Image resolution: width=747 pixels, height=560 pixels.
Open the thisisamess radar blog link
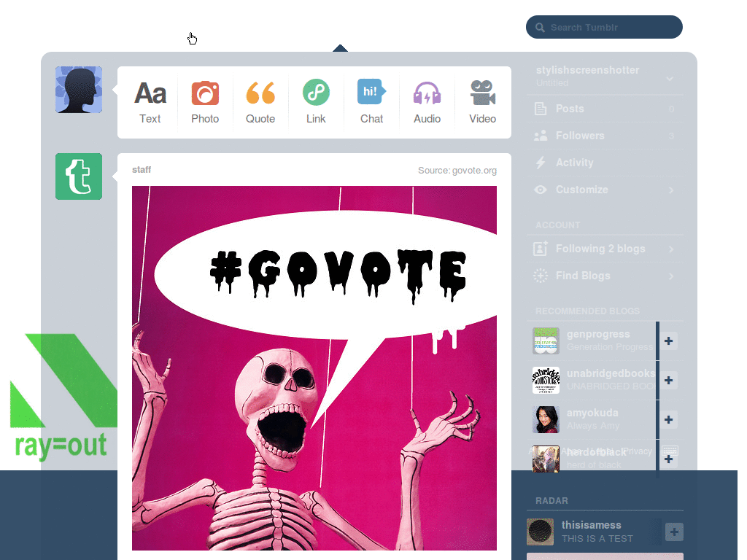(x=591, y=525)
